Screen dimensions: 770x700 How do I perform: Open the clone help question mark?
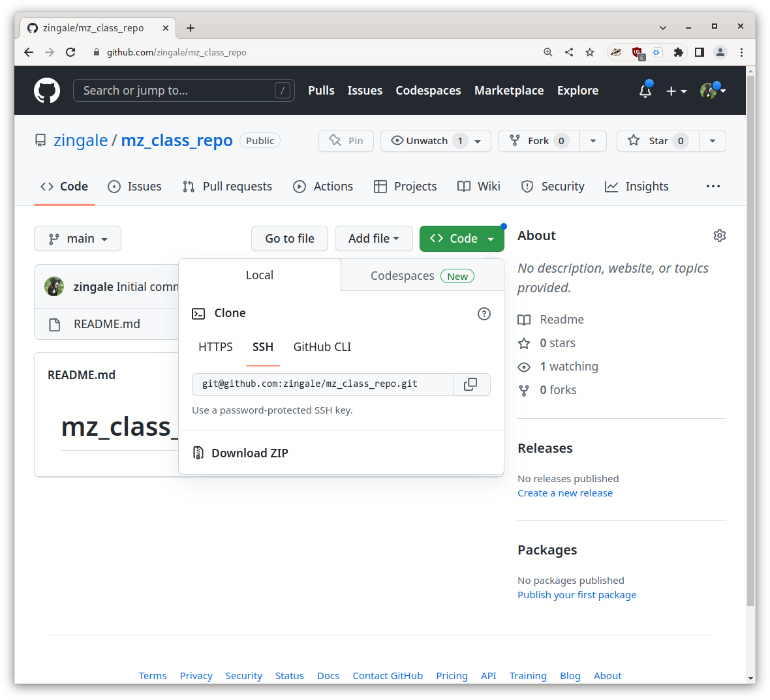pyautogui.click(x=484, y=314)
